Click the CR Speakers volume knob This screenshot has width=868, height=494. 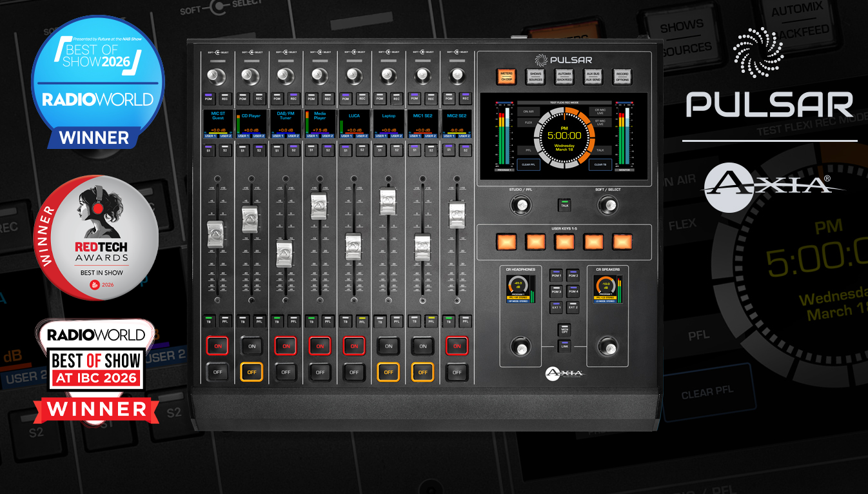click(607, 347)
